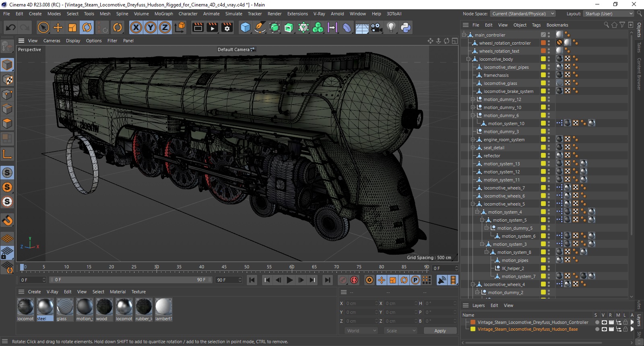
Task: Open the MoGraph menu
Action: [x=164, y=14]
